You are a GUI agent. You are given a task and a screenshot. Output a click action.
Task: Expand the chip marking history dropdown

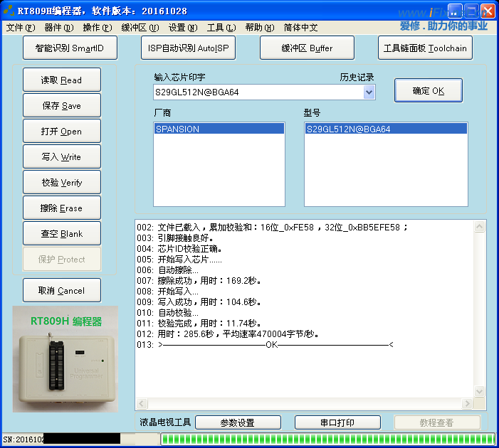click(x=369, y=92)
